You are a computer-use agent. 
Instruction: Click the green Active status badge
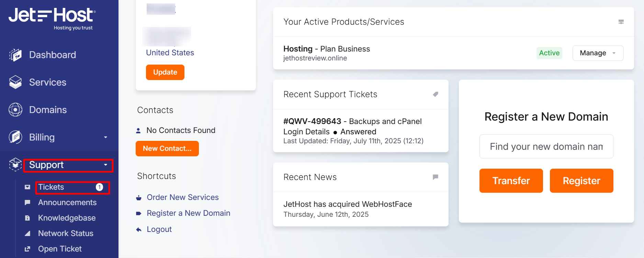point(549,53)
